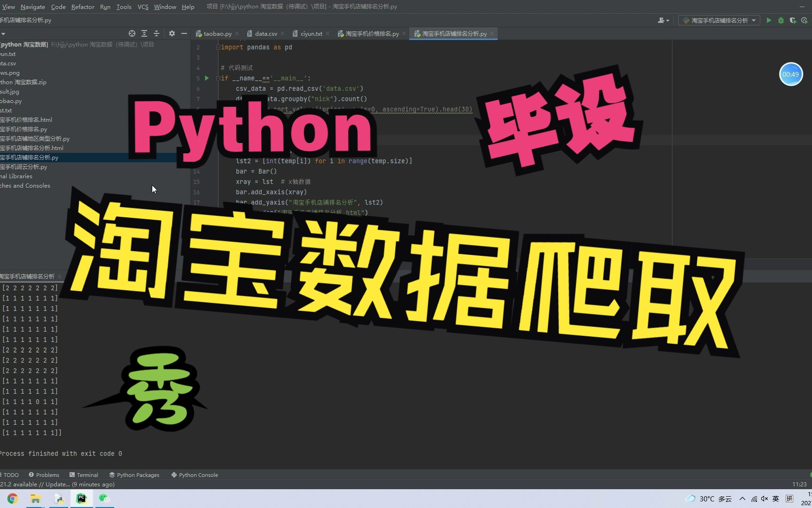Run with coverage icon
Viewport: 812px width, 508px height.
[x=793, y=20]
